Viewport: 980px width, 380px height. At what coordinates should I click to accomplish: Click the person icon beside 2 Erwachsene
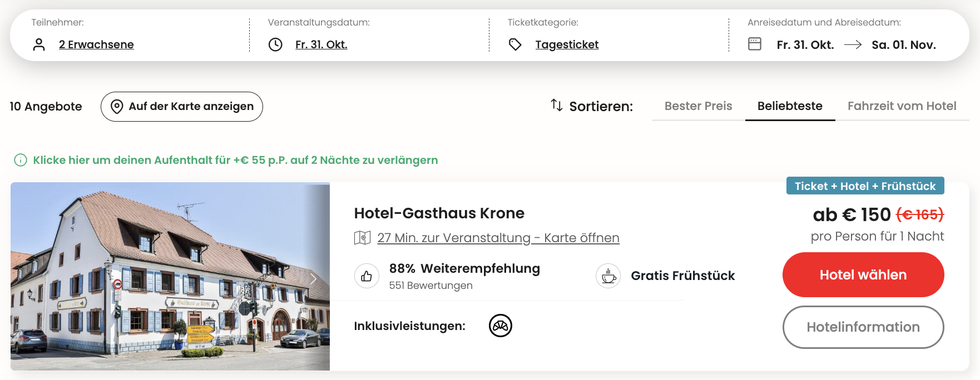coord(39,44)
